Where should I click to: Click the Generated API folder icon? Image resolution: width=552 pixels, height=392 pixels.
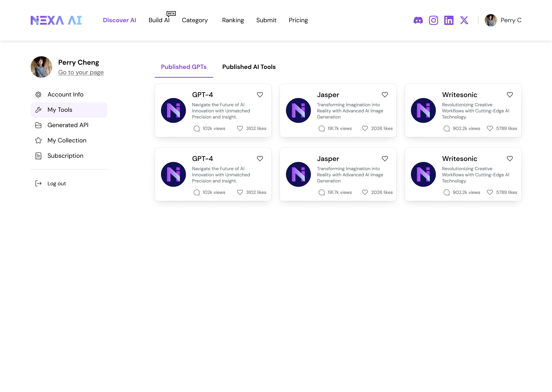coord(38,125)
